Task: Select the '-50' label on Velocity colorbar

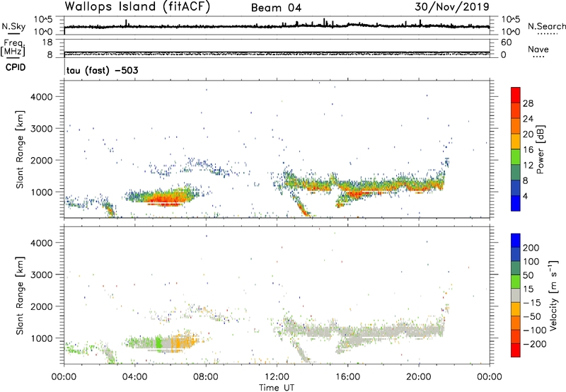Action: tap(531, 316)
